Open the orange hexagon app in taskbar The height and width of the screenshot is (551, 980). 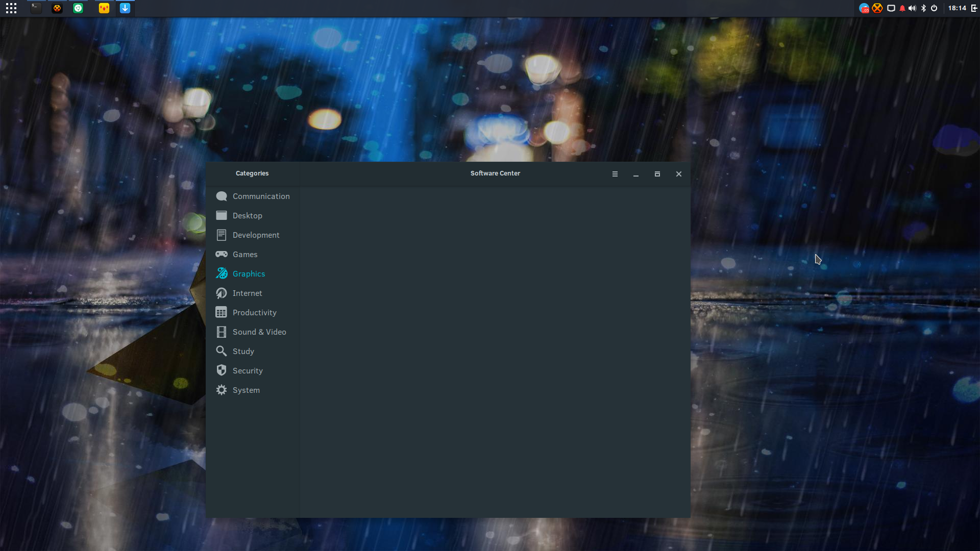point(57,8)
